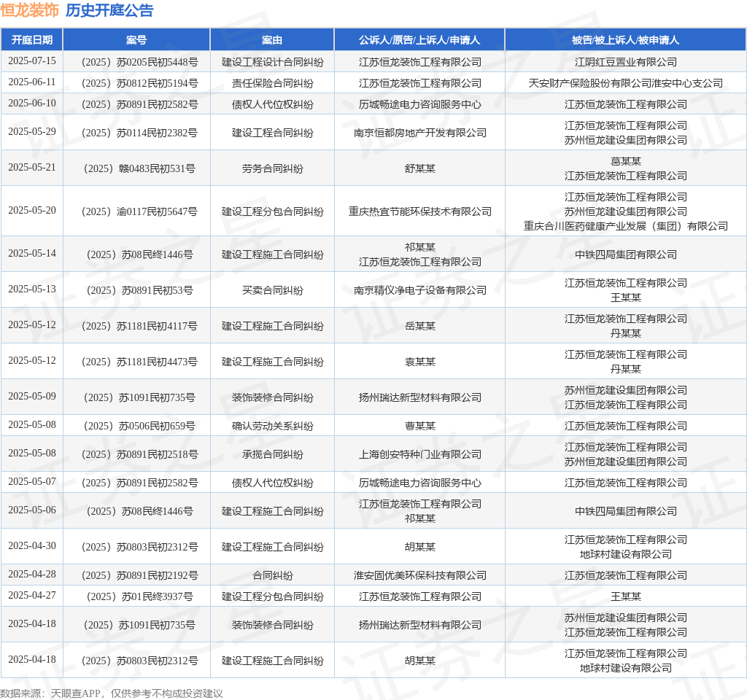Click the 承揽合同纠纷 cell
This screenshot has height=700, width=747.
272,454
